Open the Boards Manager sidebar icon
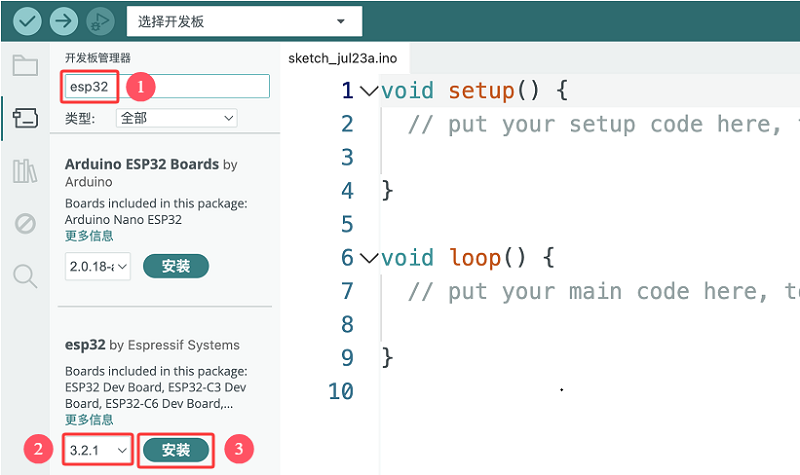Screen dimensions: 800x475 26,118
